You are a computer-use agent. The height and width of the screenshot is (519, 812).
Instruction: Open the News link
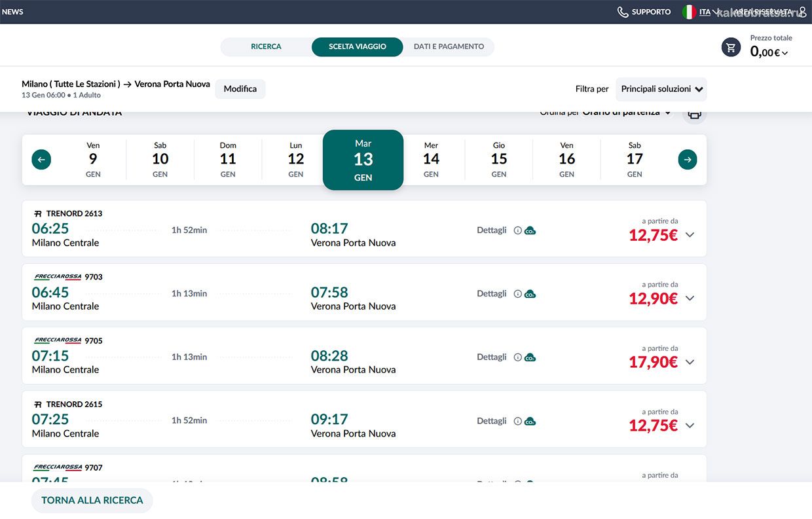point(12,12)
